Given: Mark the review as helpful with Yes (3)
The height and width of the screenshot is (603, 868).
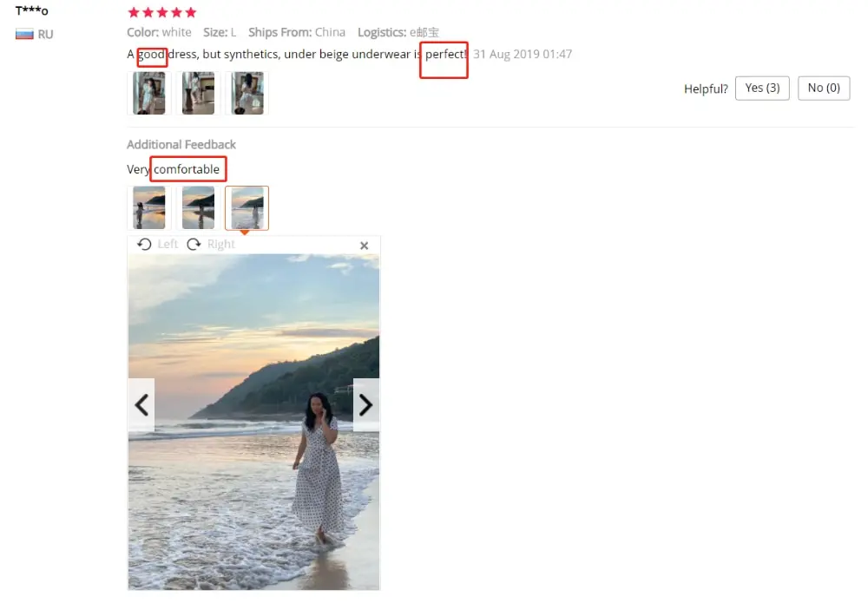Looking at the screenshot, I should 762,88.
